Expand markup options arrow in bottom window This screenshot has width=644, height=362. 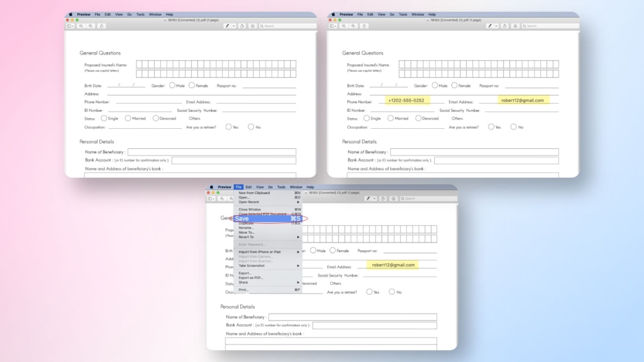pyautogui.click(x=375, y=199)
